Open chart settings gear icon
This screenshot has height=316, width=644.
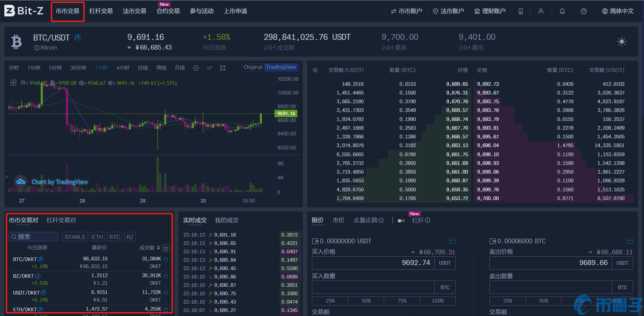point(196,68)
